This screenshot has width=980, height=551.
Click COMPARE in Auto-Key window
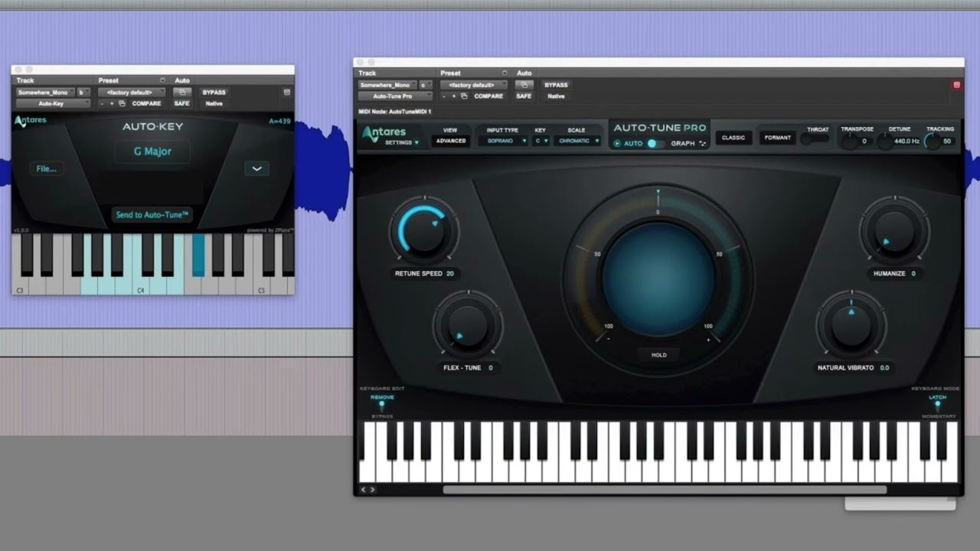point(146,103)
